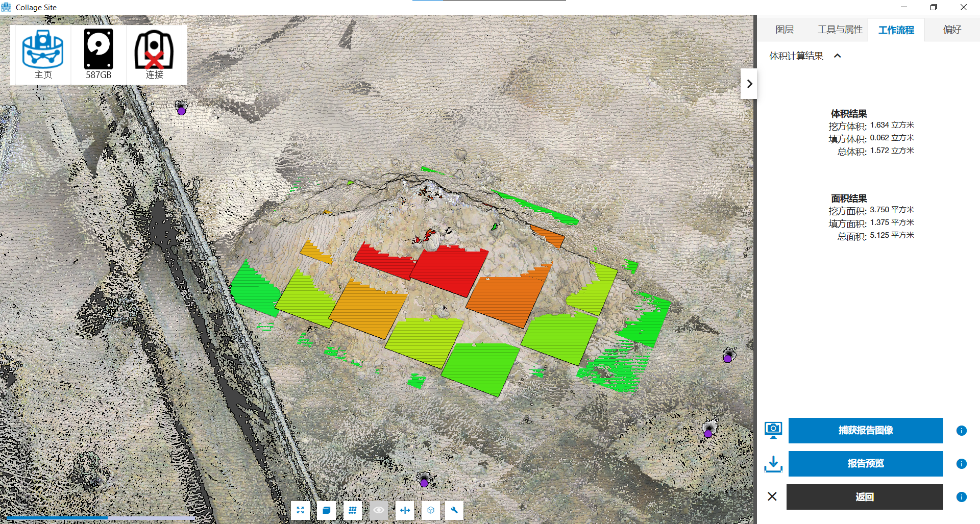Click the 捕获报告图像 button
980x524 pixels.
click(x=865, y=430)
